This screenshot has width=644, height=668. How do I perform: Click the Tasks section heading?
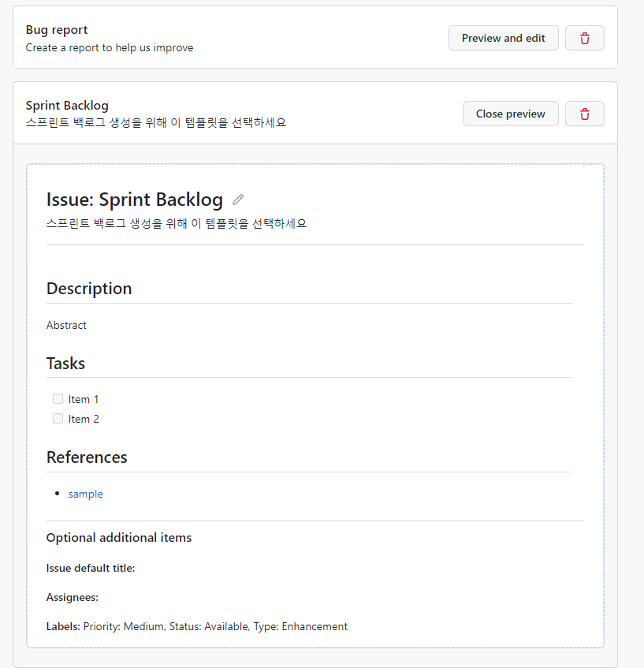point(65,364)
